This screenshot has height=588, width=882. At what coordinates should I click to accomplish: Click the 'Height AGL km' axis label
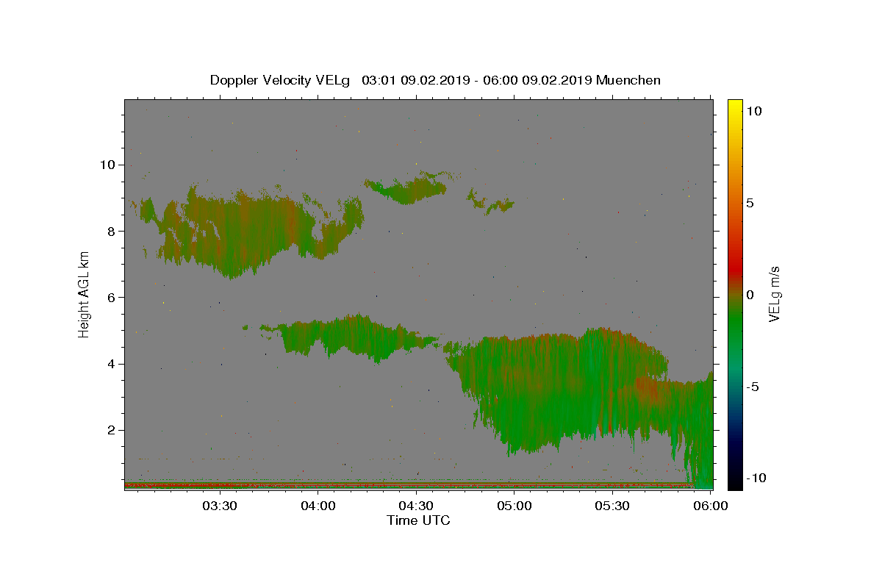[85, 294]
